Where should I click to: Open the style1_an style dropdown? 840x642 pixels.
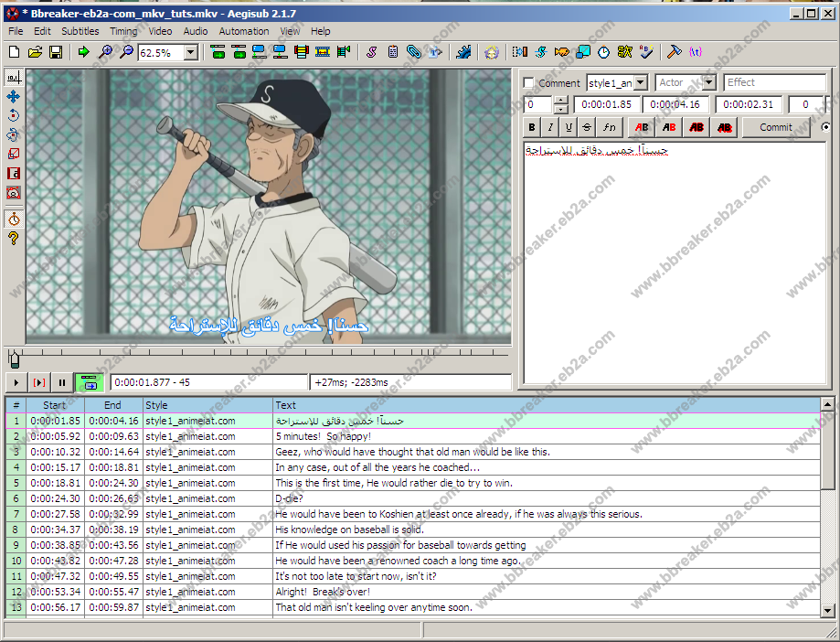[x=640, y=83]
